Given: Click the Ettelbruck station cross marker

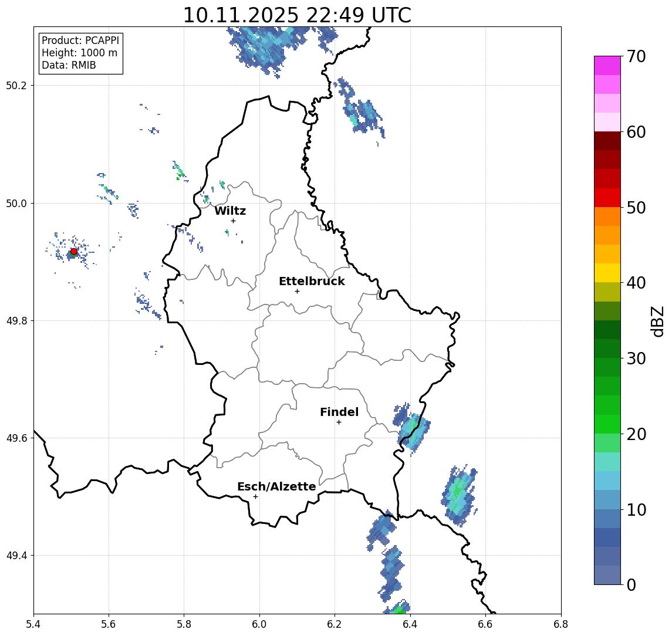Looking at the screenshot, I should click(x=297, y=292).
